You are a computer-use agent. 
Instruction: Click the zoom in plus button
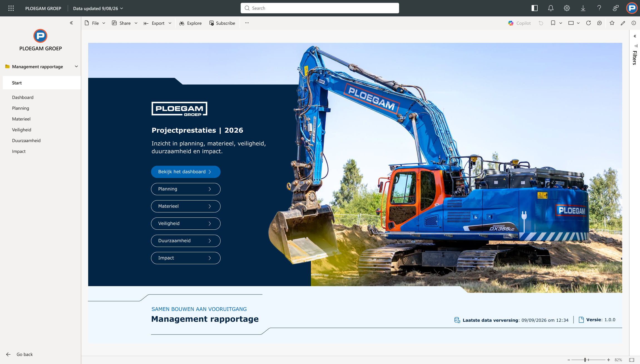609,360
